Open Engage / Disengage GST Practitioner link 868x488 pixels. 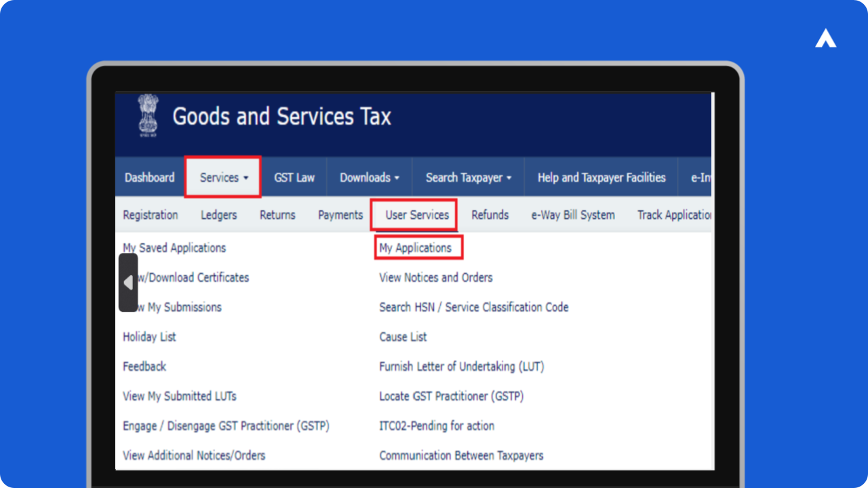pyautogui.click(x=226, y=426)
